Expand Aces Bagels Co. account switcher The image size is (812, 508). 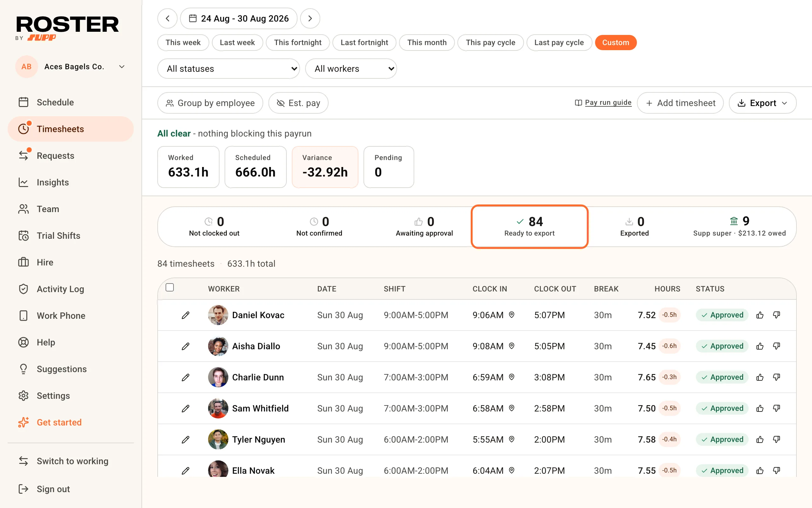pyautogui.click(x=71, y=67)
